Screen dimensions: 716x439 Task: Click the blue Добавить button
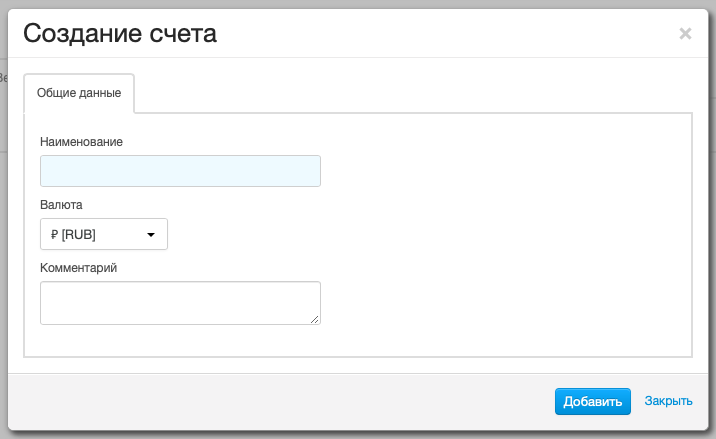pos(593,402)
